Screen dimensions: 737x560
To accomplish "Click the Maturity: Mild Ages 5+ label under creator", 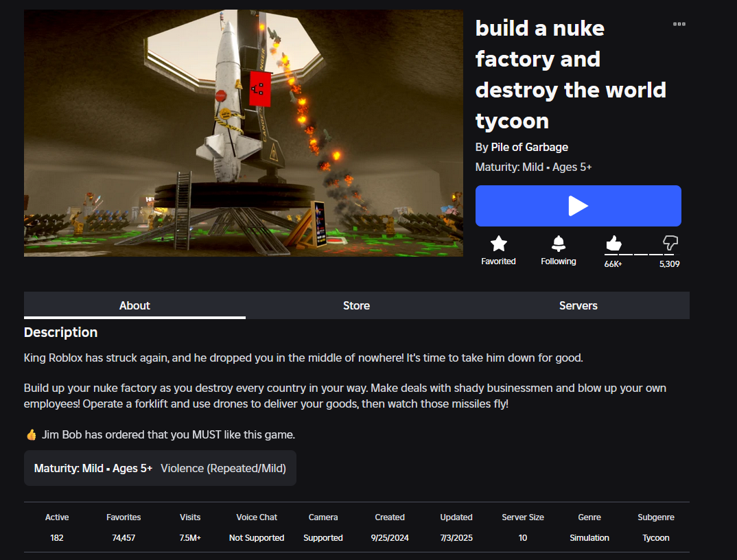I will (533, 167).
